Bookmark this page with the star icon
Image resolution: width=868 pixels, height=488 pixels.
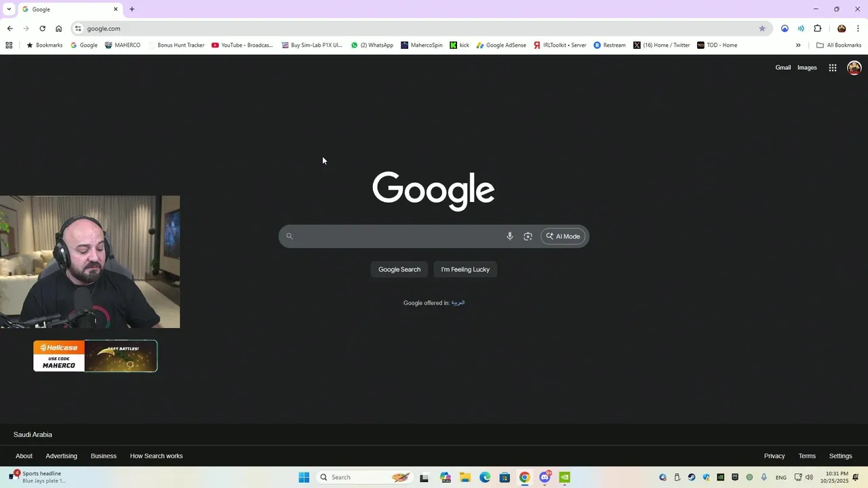(762, 28)
